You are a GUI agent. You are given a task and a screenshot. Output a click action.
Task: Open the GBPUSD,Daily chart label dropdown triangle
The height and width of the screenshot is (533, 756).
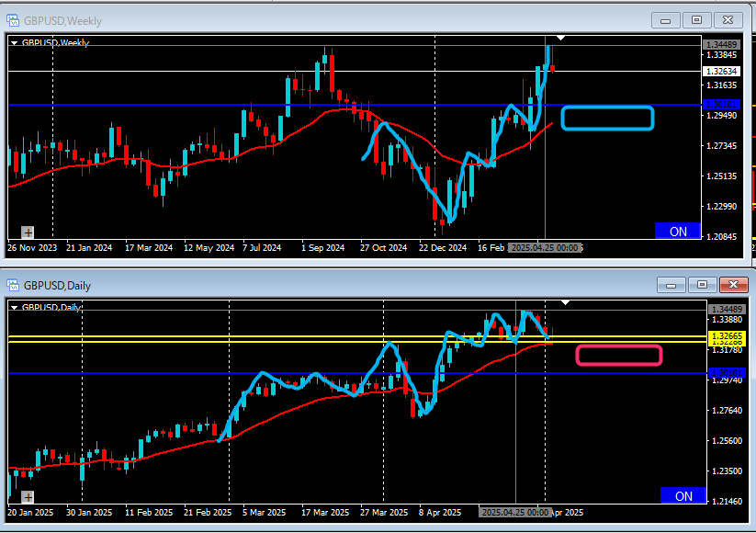(x=15, y=307)
